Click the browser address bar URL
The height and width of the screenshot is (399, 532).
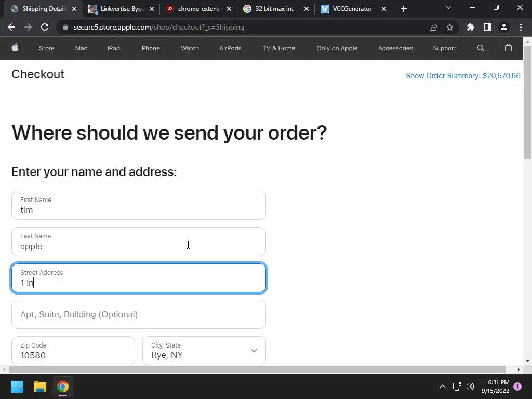click(x=159, y=27)
